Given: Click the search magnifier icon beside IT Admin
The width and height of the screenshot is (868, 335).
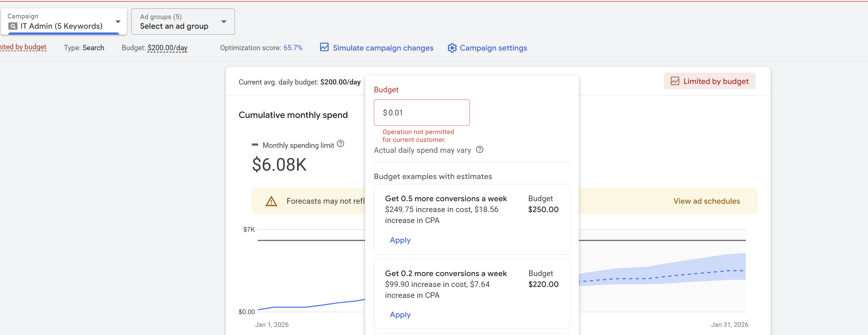Looking at the screenshot, I should click(13, 26).
